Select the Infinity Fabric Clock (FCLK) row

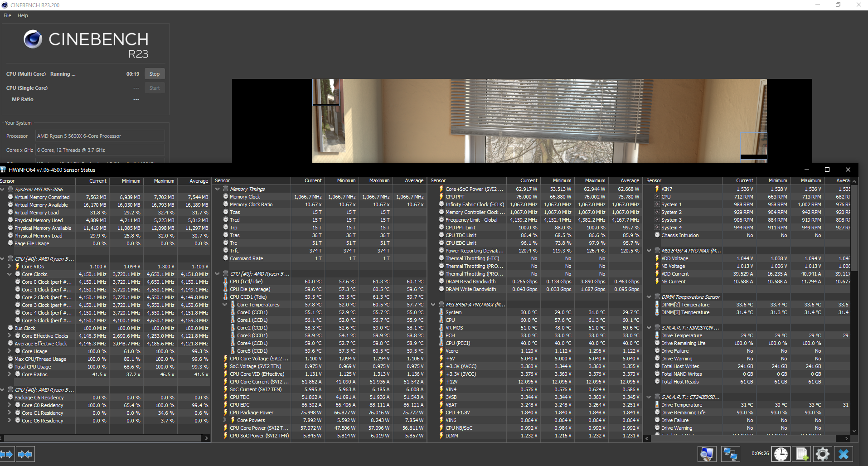click(535, 204)
